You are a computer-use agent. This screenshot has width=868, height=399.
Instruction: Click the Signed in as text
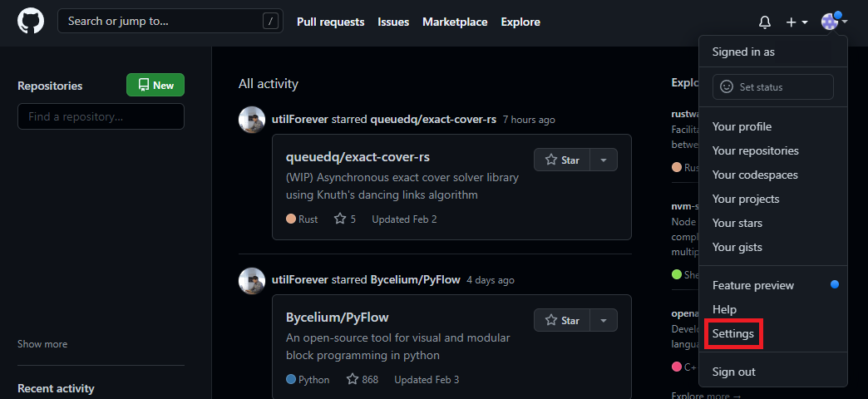(x=743, y=52)
